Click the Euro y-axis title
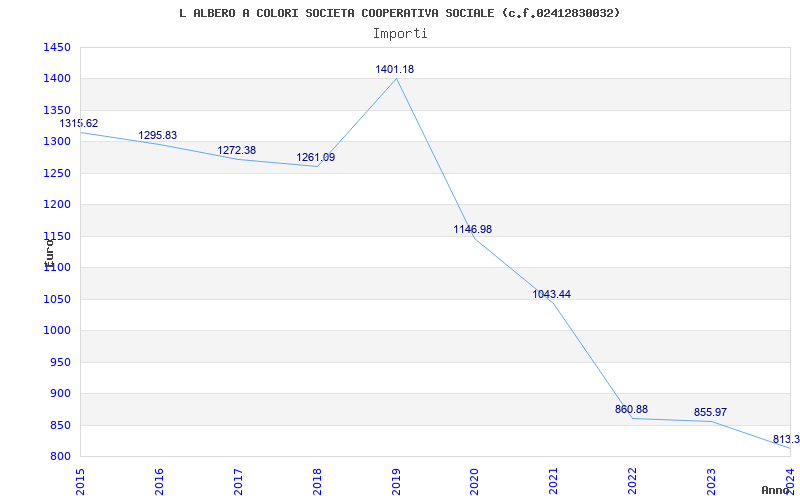Viewport: 800px width, 500px height. click(x=49, y=253)
